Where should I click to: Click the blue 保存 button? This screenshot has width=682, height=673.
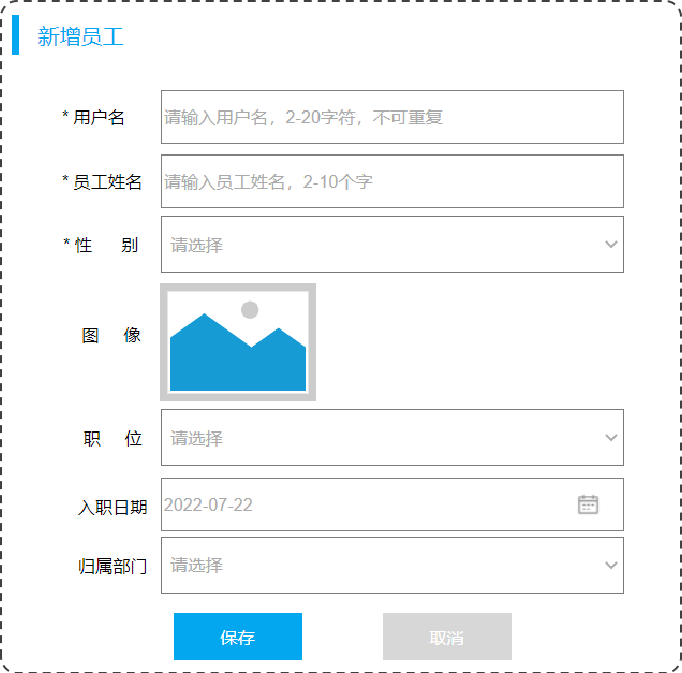click(x=238, y=636)
